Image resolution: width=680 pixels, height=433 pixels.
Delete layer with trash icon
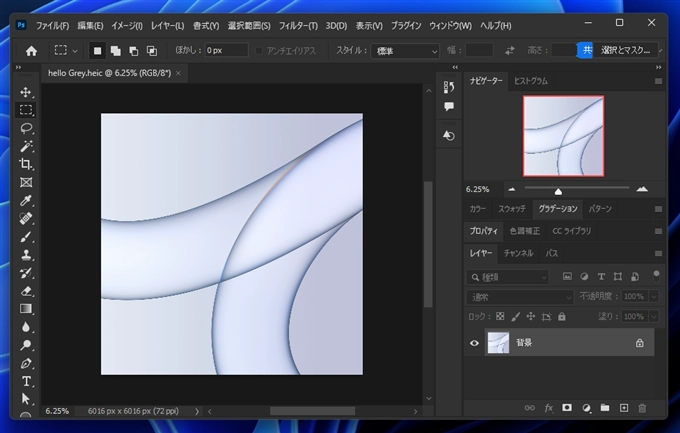point(642,408)
